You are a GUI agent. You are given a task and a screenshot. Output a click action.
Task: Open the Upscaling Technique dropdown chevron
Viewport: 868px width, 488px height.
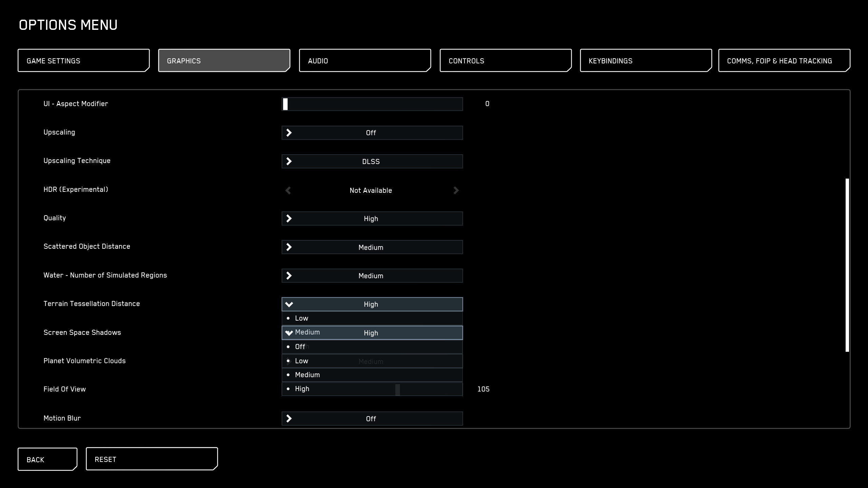click(290, 161)
